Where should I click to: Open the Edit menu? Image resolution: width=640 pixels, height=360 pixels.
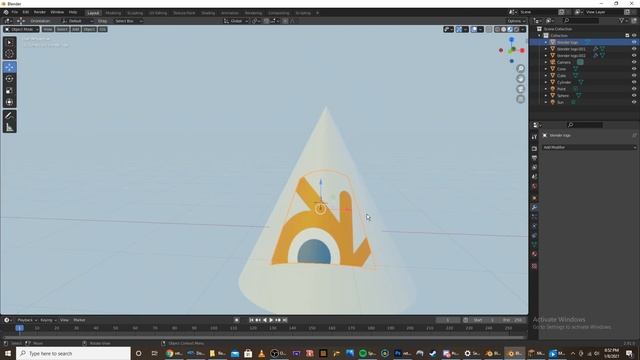[x=26, y=12]
